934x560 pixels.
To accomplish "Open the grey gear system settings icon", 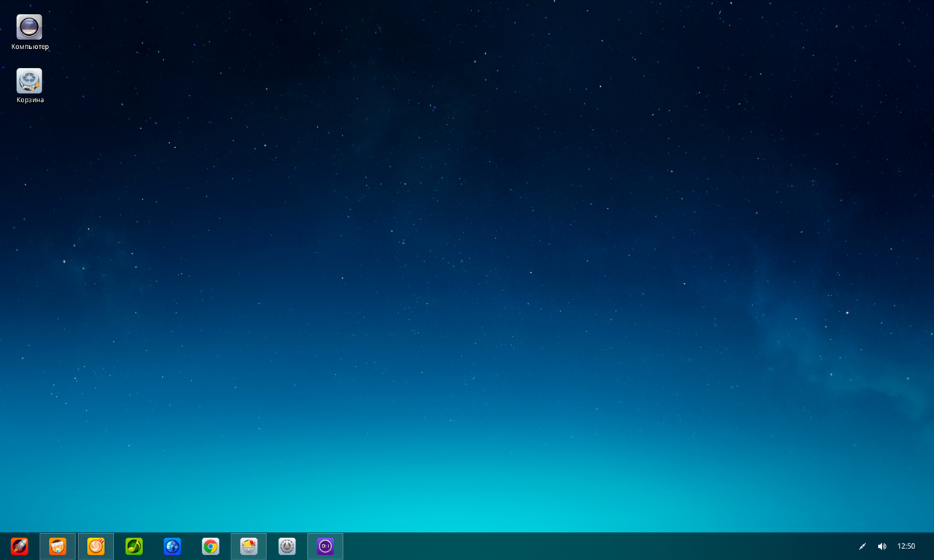I will 287,546.
